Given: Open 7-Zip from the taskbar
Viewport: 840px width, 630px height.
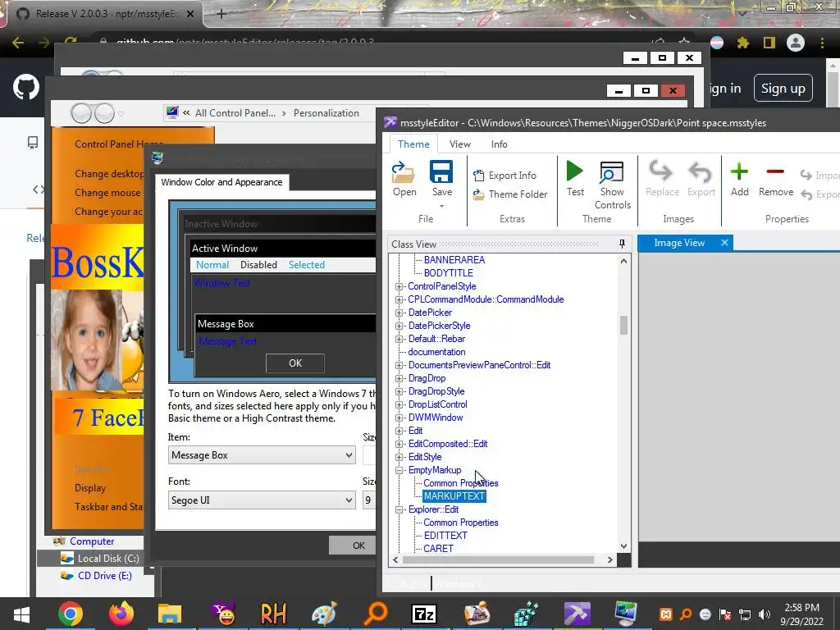Looking at the screenshot, I should tap(423, 614).
